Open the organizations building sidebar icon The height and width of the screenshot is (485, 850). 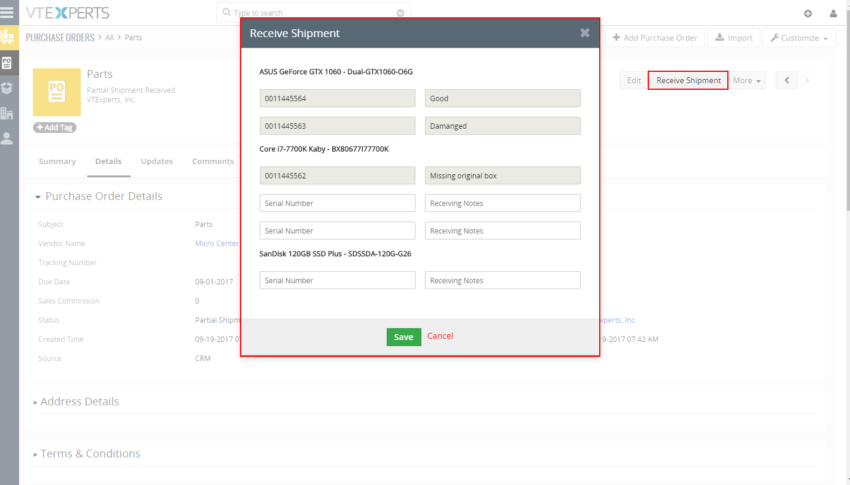[x=7, y=113]
